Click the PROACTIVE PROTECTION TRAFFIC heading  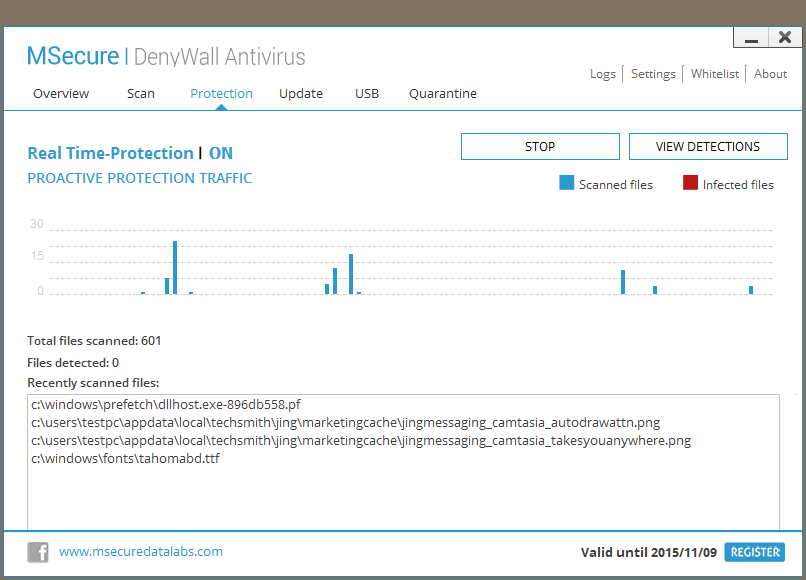(140, 178)
